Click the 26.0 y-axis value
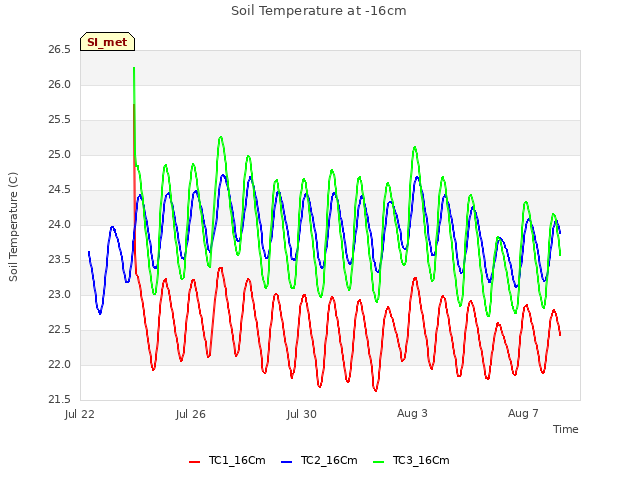The height and width of the screenshot is (480, 640). coord(60,85)
